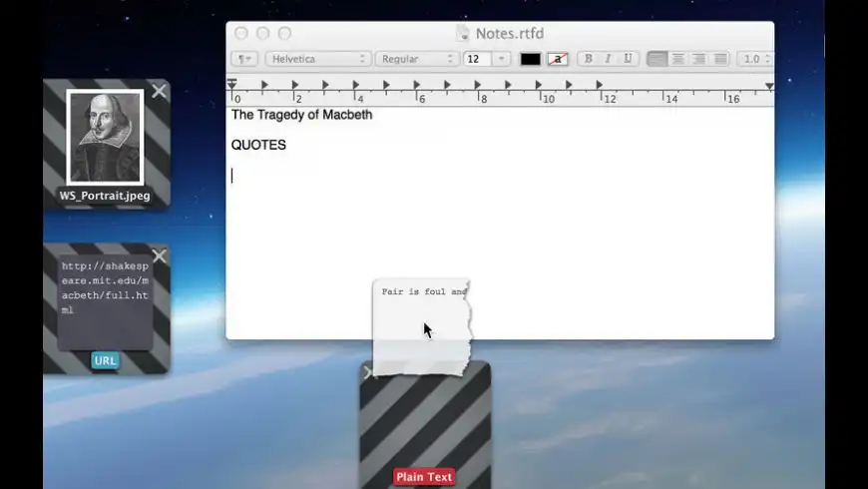Click the text 'The Tragedy of Macbeth'
Screen dimensions: 868x489
[301, 115]
